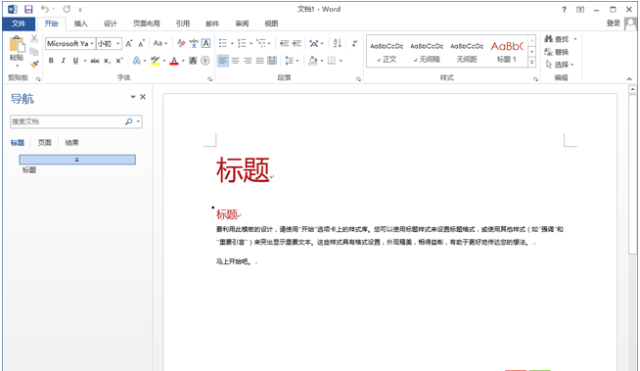Redo action in quick access toolbar
Image resolution: width=640 pixels, height=371 pixels.
tap(67, 9)
